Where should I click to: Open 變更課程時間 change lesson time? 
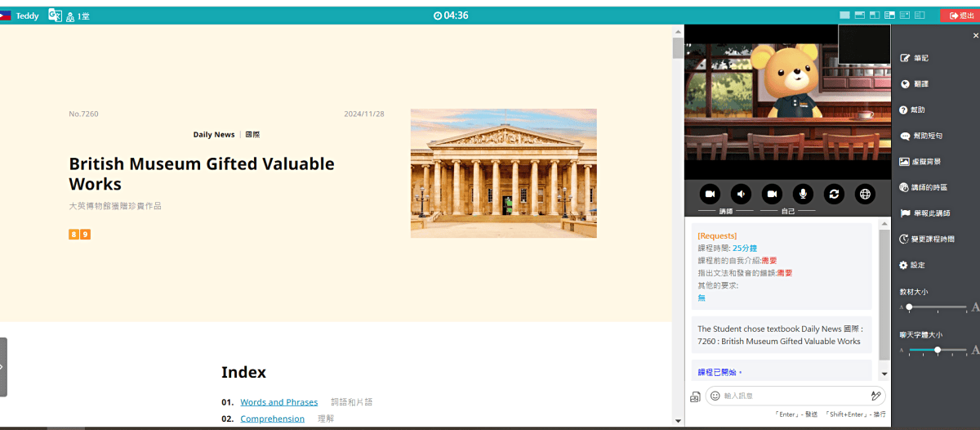927,240
